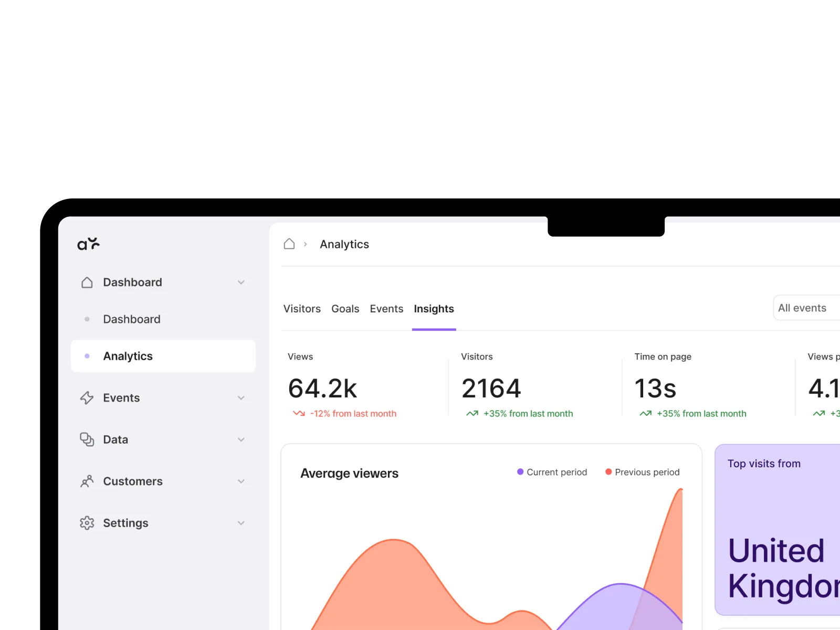
Task: Open the Dashboard sub-item in sidebar
Action: (x=132, y=319)
